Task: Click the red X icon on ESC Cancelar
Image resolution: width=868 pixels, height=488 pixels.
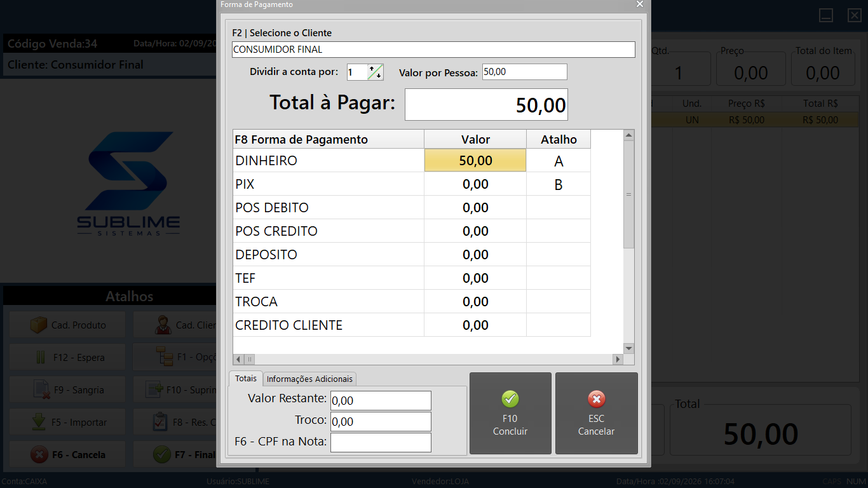Action: click(x=596, y=399)
